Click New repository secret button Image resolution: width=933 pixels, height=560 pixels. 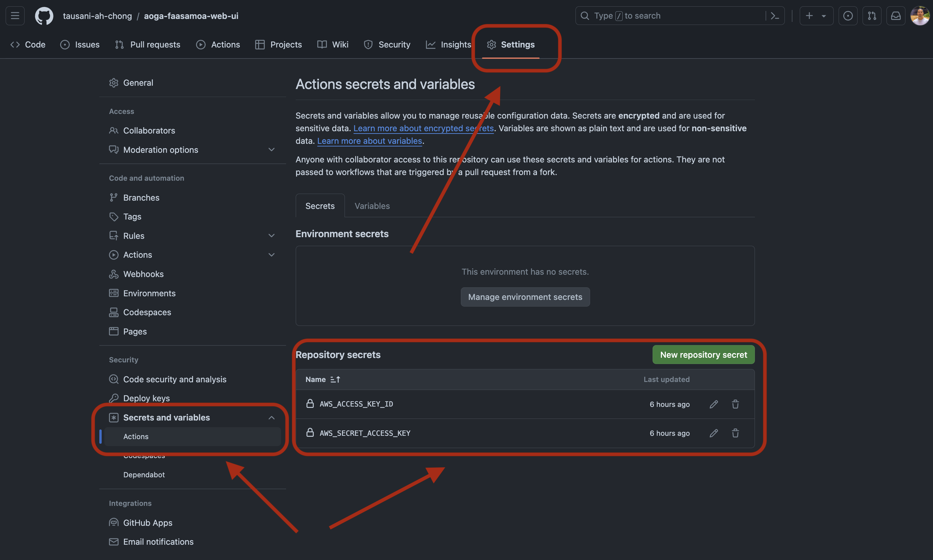coord(703,355)
